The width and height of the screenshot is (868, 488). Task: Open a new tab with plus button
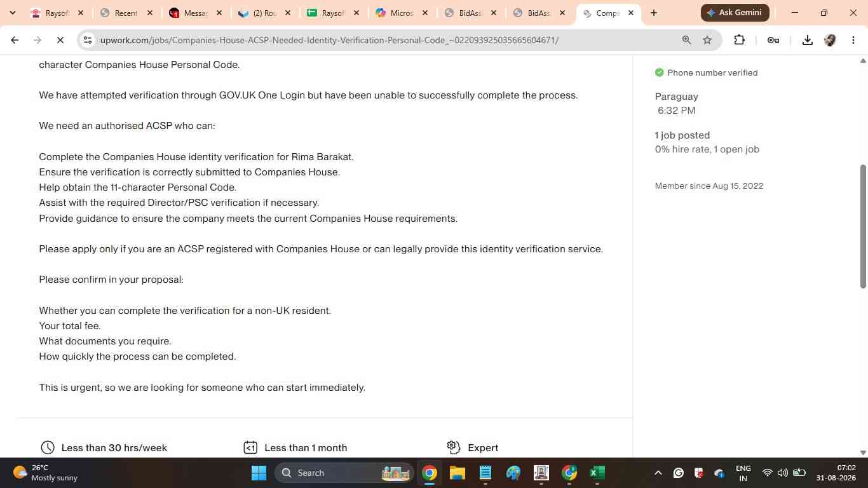pos(653,13)
